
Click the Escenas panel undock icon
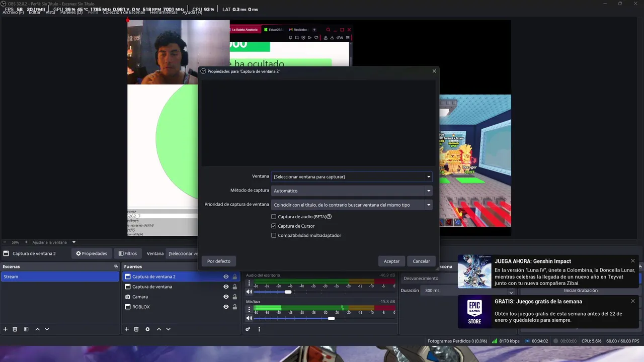click(116, 266)
